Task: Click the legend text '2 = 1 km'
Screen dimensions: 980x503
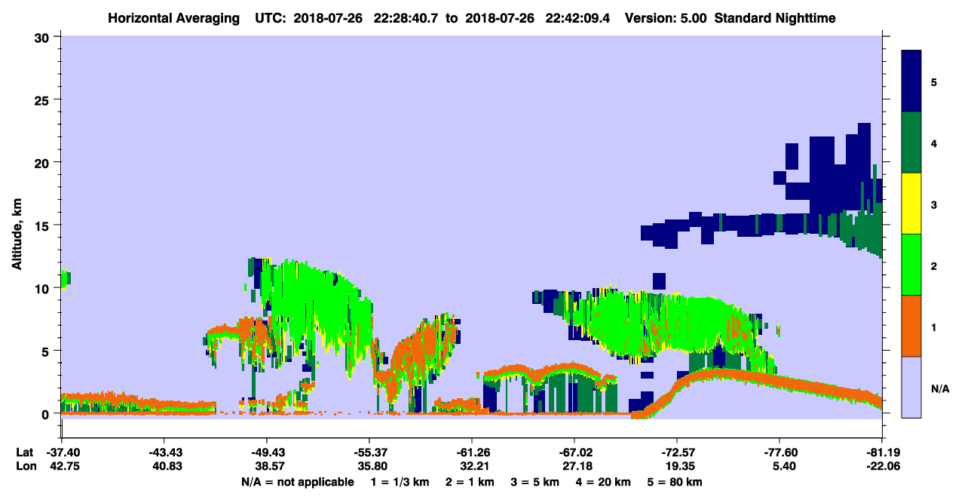Action: coord(470,482)
